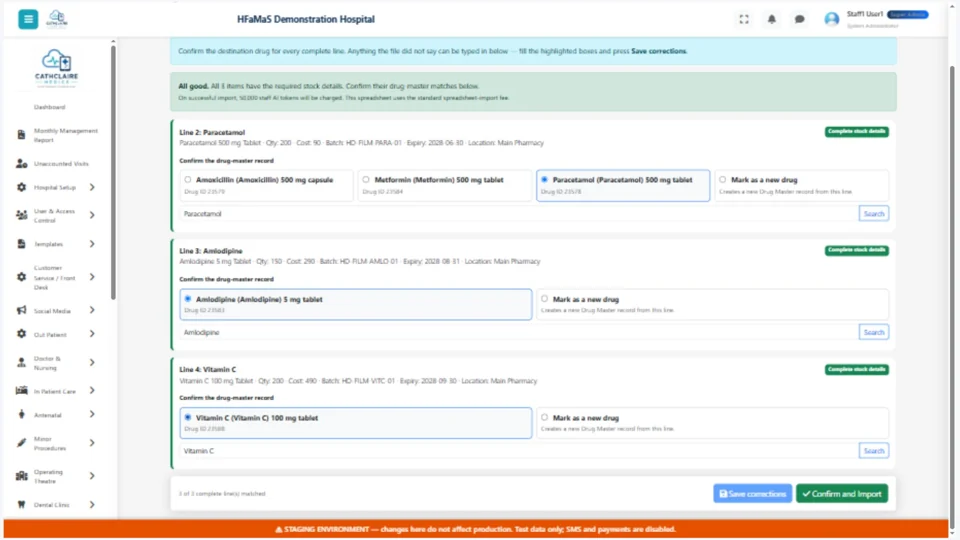Click the Monthly Management Report icon
960x540 pixels.
pyautogui.click(x=21, y=135)
